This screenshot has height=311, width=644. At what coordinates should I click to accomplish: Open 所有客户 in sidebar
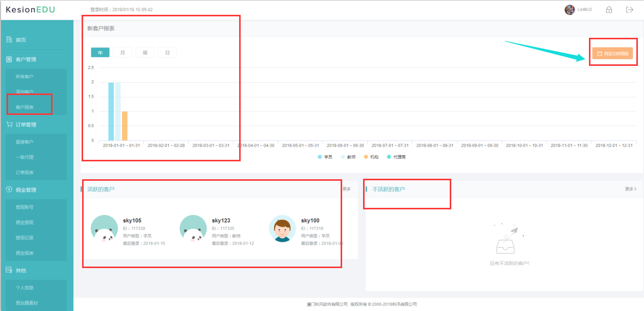24,77
